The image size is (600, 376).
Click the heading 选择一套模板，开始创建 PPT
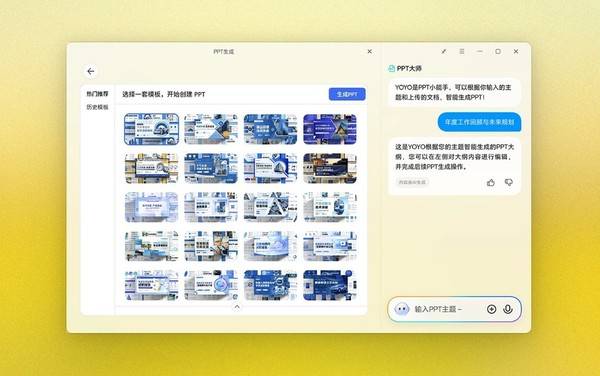click(x=164, y=94)
